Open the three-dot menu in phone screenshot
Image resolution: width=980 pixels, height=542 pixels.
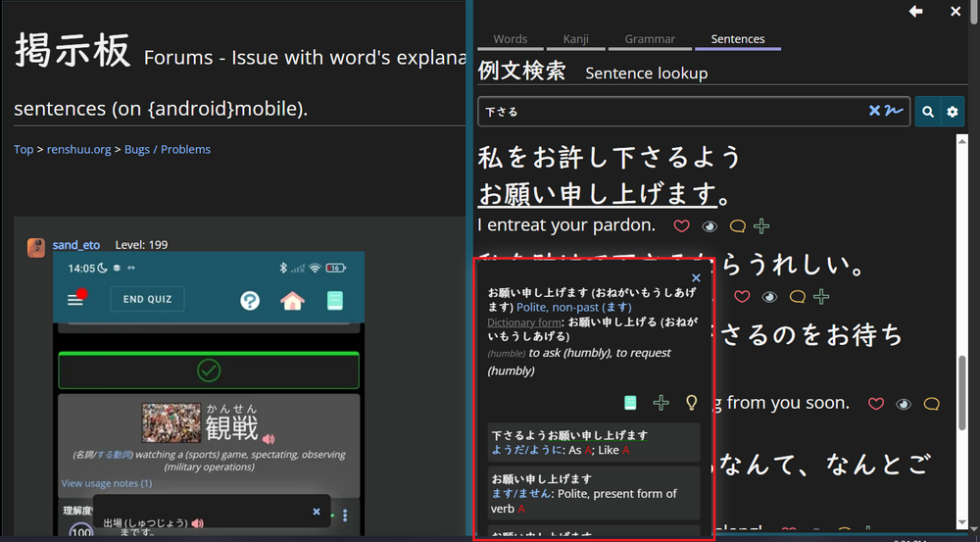click(x=345, y=516)
